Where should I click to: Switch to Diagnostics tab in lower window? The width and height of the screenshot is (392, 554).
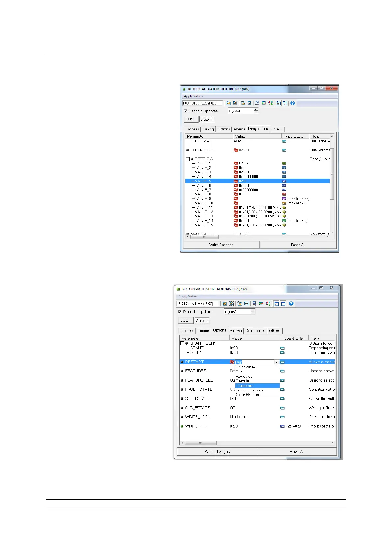[x=255, y=331]
